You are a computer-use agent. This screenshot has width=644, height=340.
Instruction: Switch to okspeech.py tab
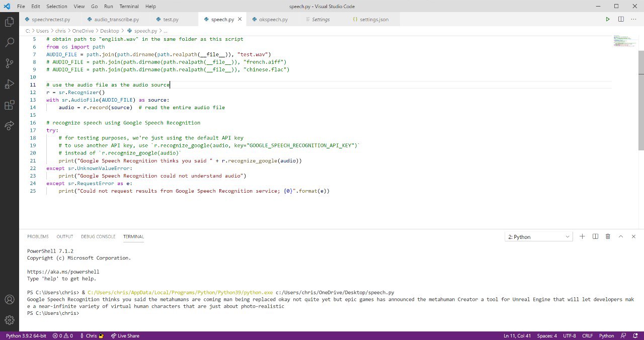point(273,19)
